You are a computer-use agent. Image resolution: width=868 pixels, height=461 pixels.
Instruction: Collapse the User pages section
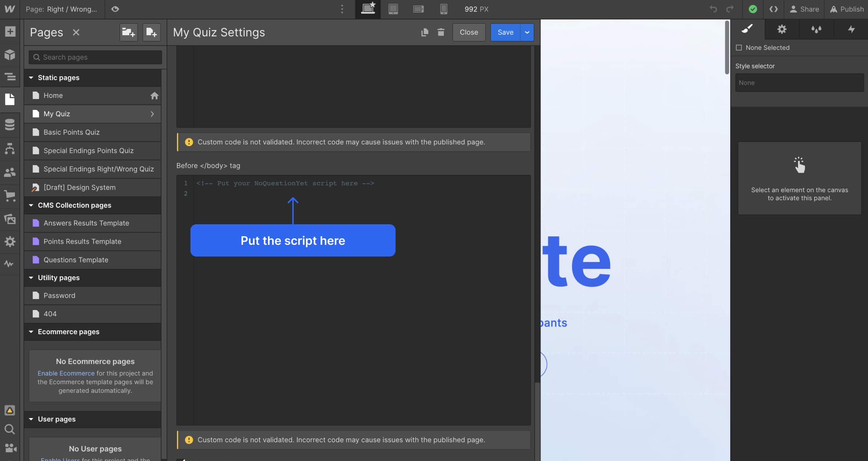pyautogui.click(x=31, y=419)
